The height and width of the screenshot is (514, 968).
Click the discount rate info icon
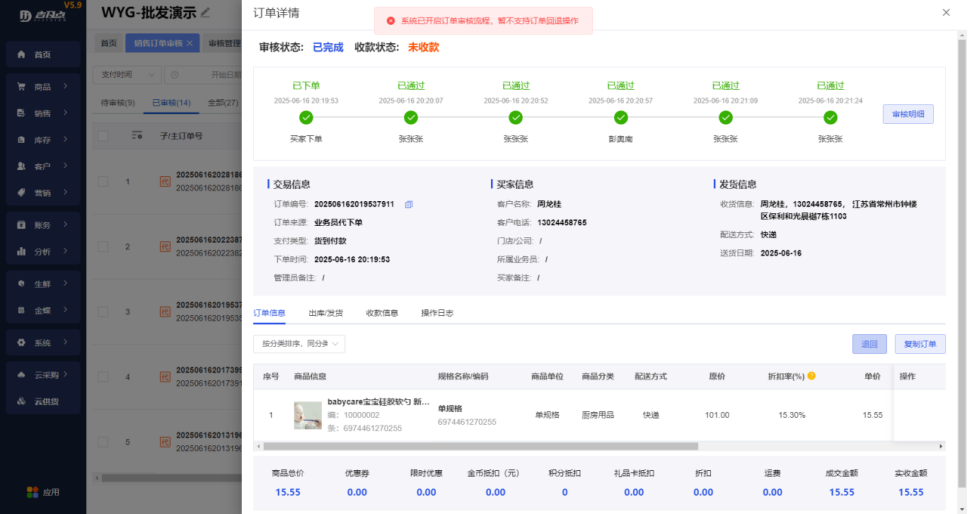812,376
